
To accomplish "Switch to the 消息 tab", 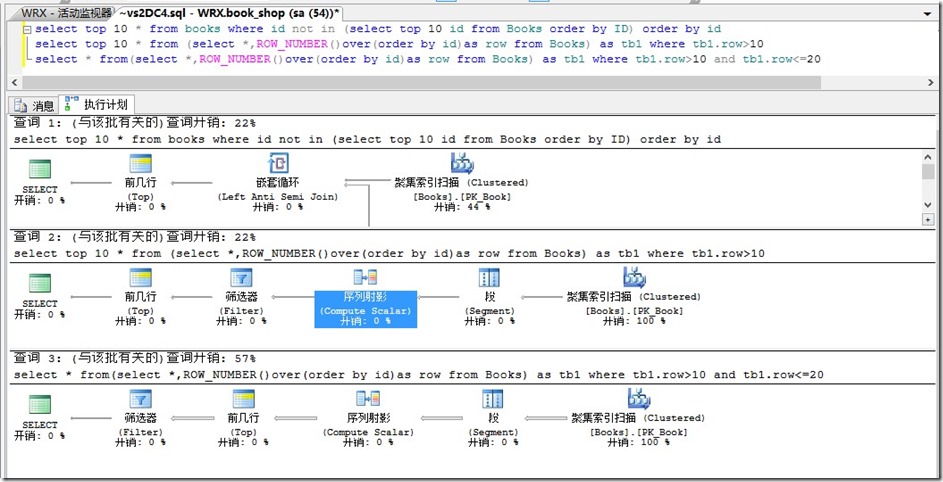I will point(34,105).
